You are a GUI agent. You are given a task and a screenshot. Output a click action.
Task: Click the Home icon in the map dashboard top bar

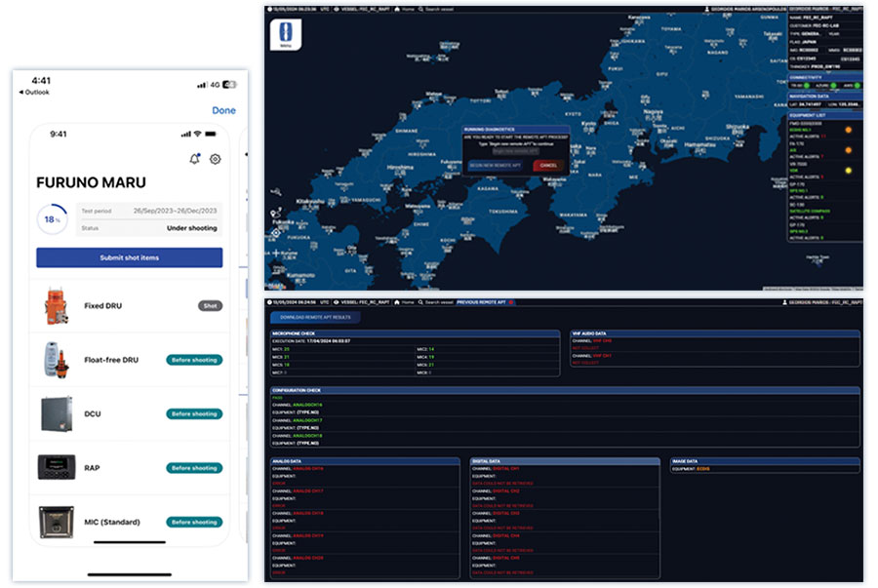(397, 10)
